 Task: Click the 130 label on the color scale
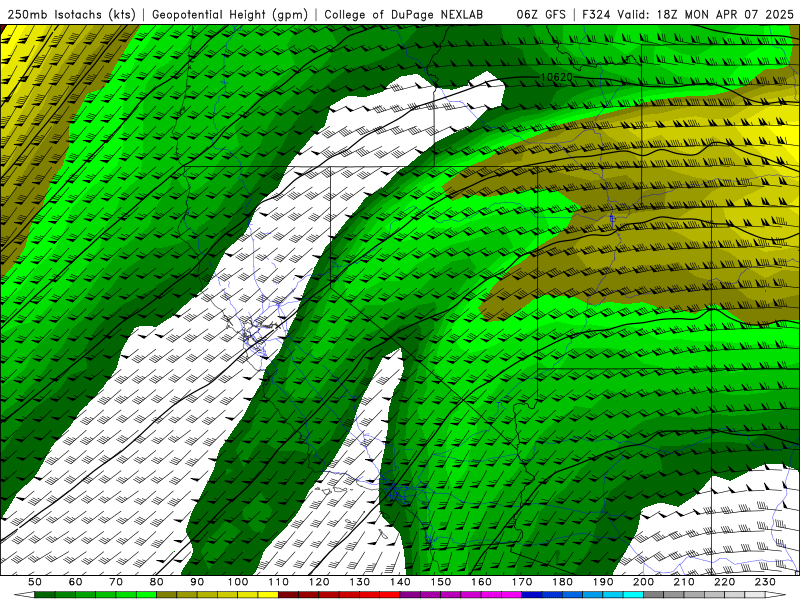click(x=359, y=582)
